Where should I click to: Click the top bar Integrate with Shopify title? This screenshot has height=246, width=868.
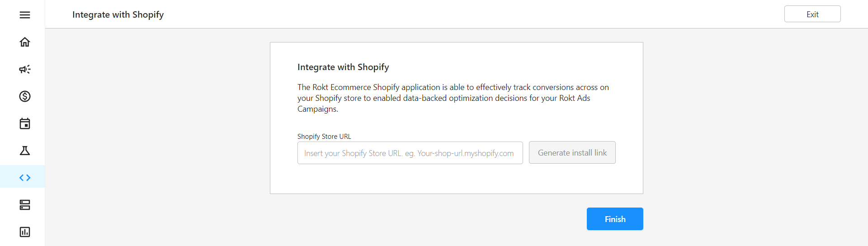tap(118, 14)
